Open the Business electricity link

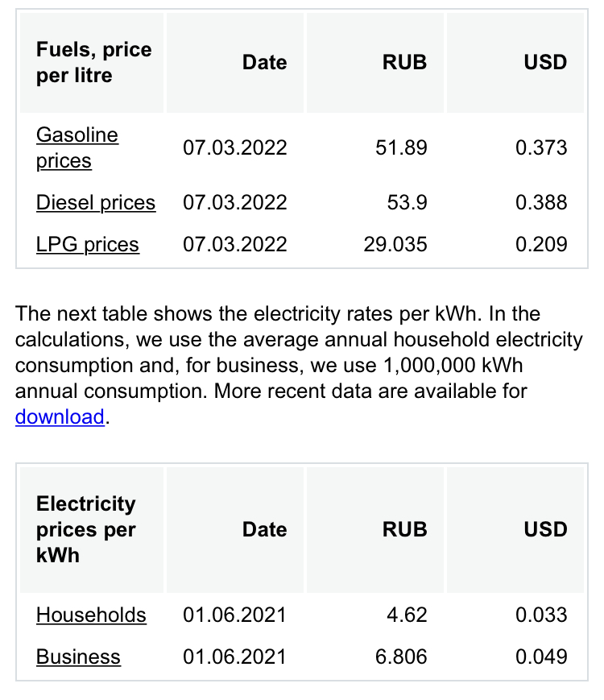pos(78,657)
